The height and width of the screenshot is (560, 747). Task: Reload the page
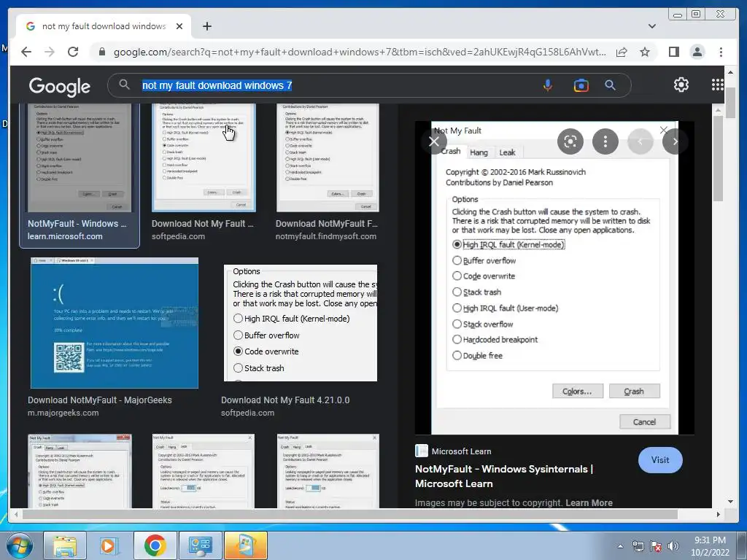73,52
